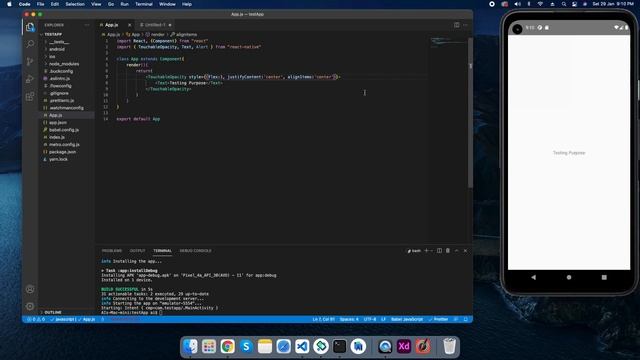
Task: Split the terminal panel
Action: click(x=439, y=251)
